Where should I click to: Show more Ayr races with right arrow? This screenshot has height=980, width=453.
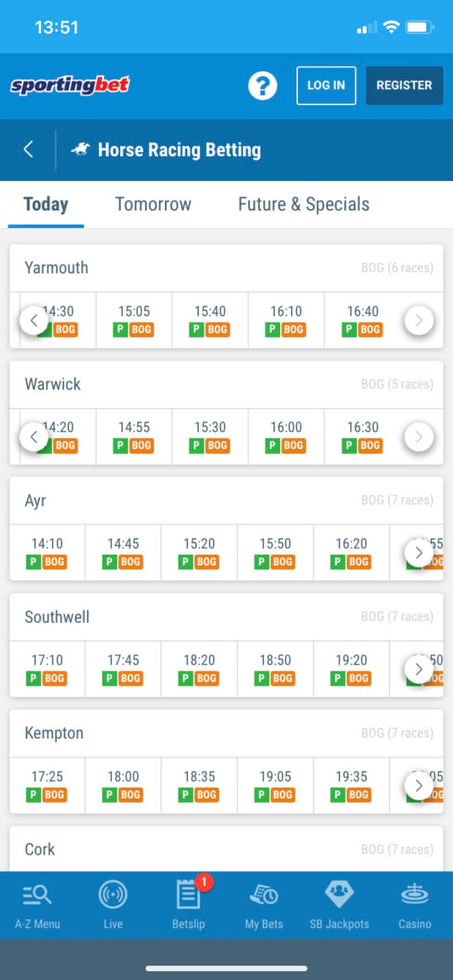[x=419, y=552]
